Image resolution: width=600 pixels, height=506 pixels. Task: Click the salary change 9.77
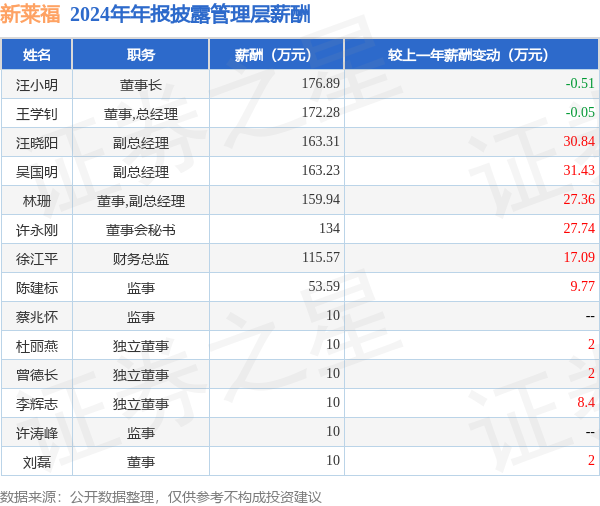tap(582, 286)
